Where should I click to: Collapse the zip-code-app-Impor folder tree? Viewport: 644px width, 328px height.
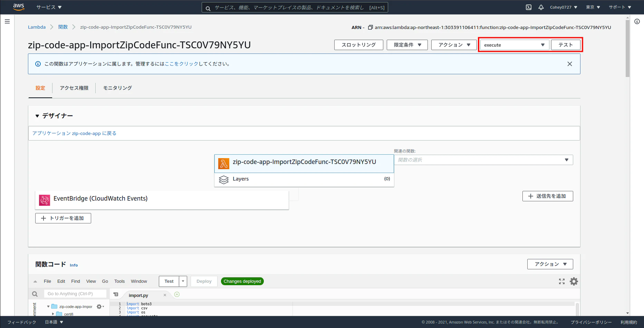[x=48, y=307]
